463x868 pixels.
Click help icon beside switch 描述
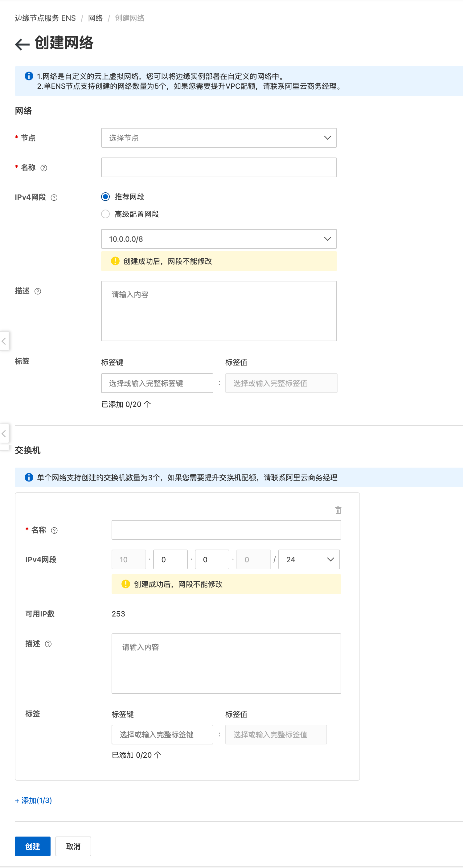(x=48, y=644)
